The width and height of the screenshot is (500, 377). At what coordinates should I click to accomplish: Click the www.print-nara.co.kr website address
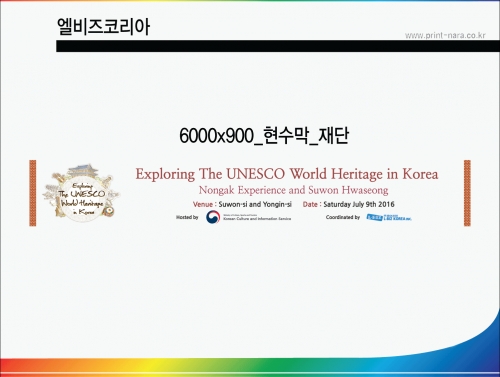[445, 35]
